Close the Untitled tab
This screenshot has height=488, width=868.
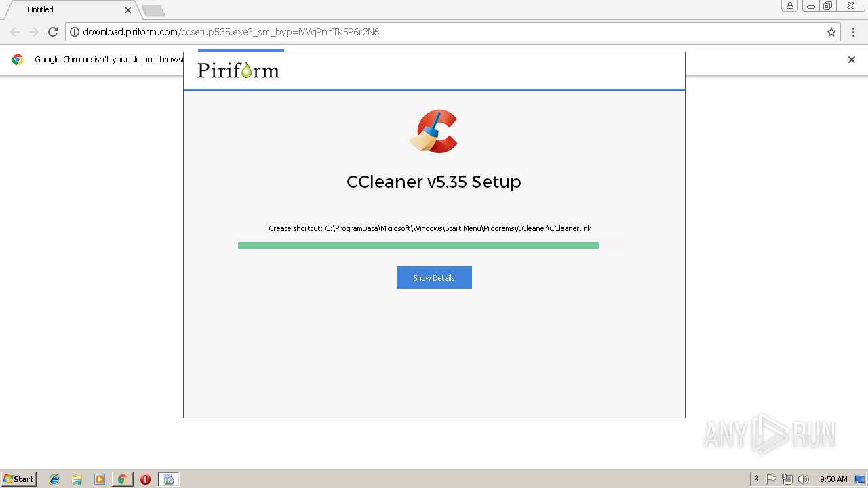click(128, 9)
